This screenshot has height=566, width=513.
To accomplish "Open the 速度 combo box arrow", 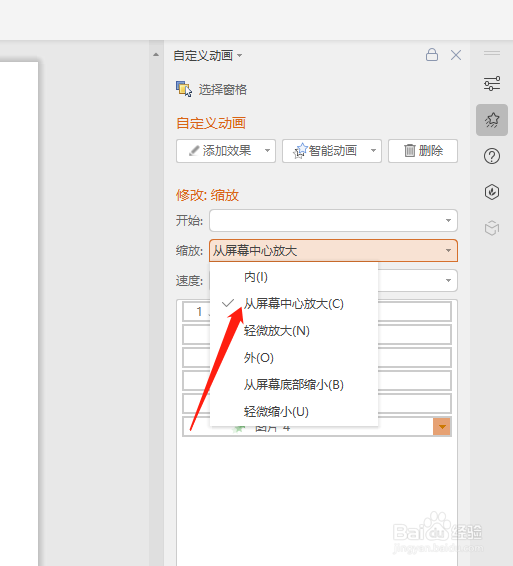I will pos(448,280).
